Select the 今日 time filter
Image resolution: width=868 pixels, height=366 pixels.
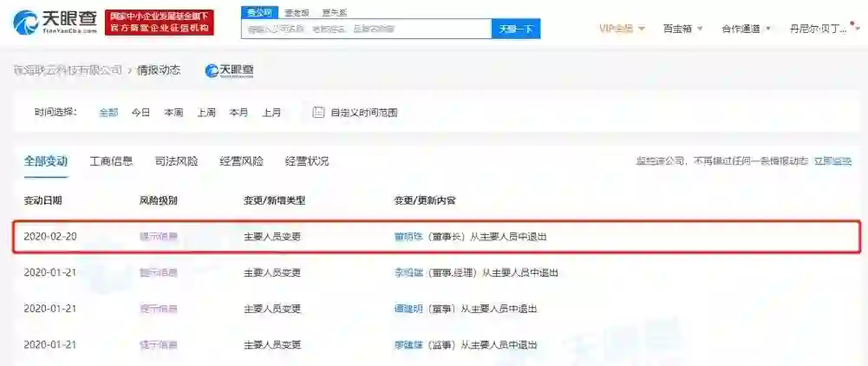tap(140, 113)
